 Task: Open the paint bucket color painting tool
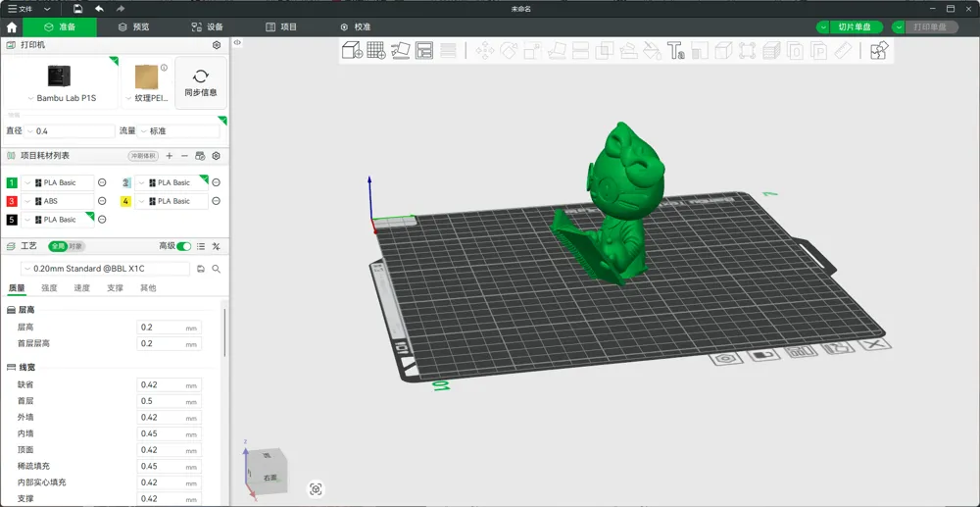[x=652, y=51]
